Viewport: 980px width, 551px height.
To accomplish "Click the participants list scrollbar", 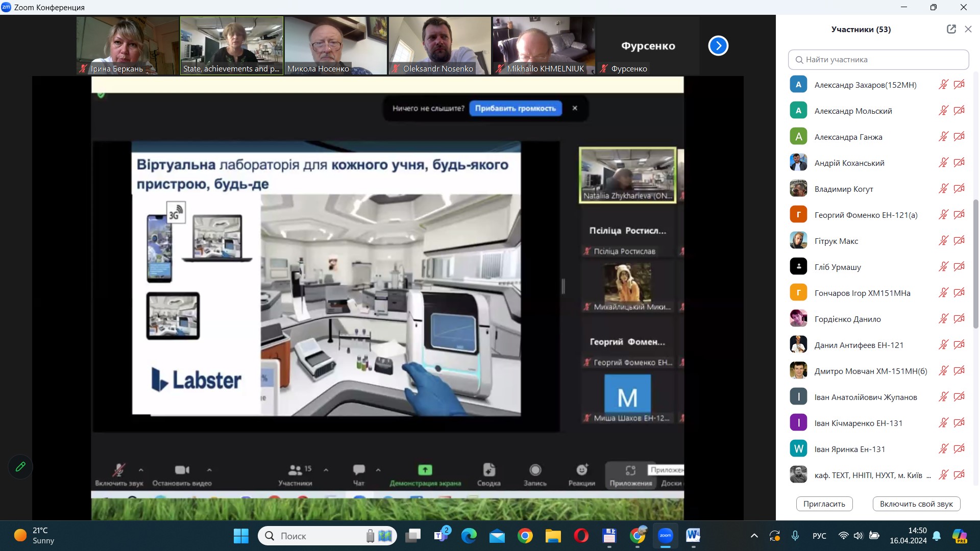I will (x=976, y=263).
